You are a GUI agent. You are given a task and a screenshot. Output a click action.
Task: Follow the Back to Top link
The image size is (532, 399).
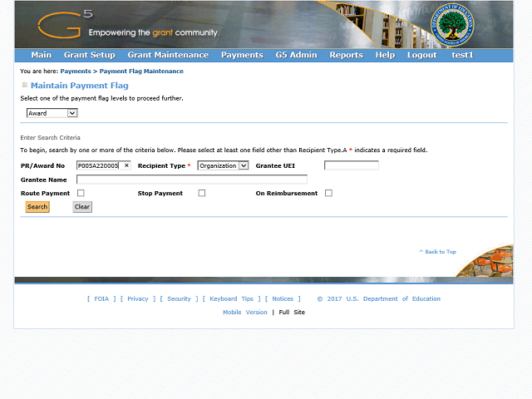pos(438,251)
